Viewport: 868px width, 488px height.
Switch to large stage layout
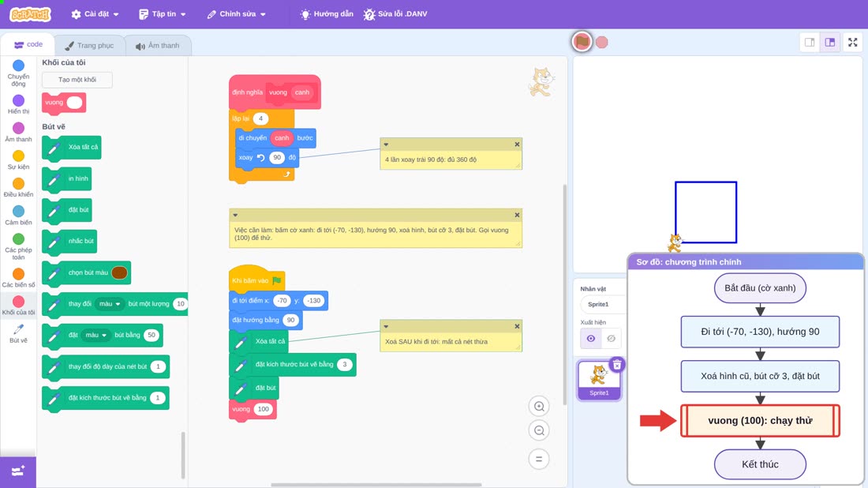[830, 42]
